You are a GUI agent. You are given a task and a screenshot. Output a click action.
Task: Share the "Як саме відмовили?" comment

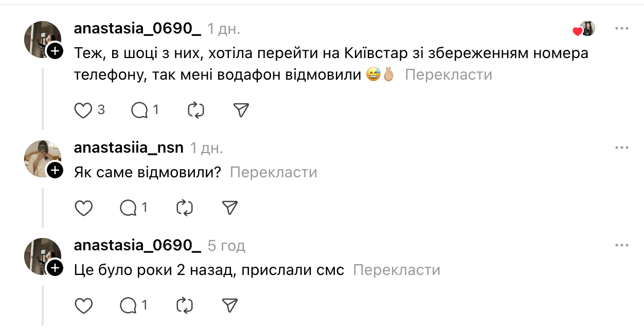229,208
